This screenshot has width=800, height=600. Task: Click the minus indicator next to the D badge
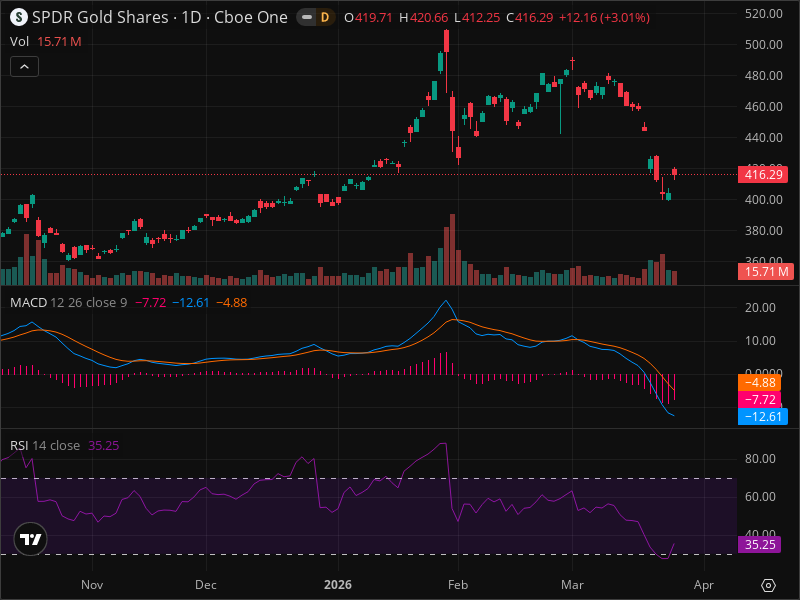pyautogui.click(x=307, y=17)
